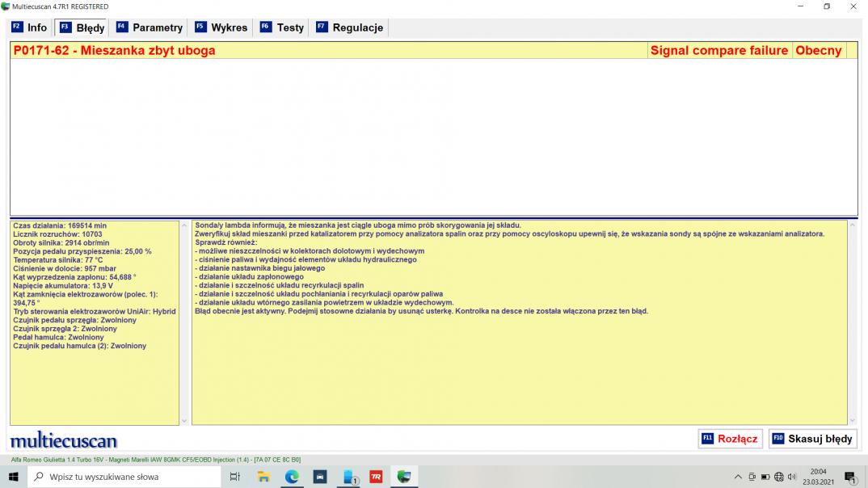This screenshot has height=488, width=868.
Task: Open the Windows Start menu
Action: coord(13,477)
